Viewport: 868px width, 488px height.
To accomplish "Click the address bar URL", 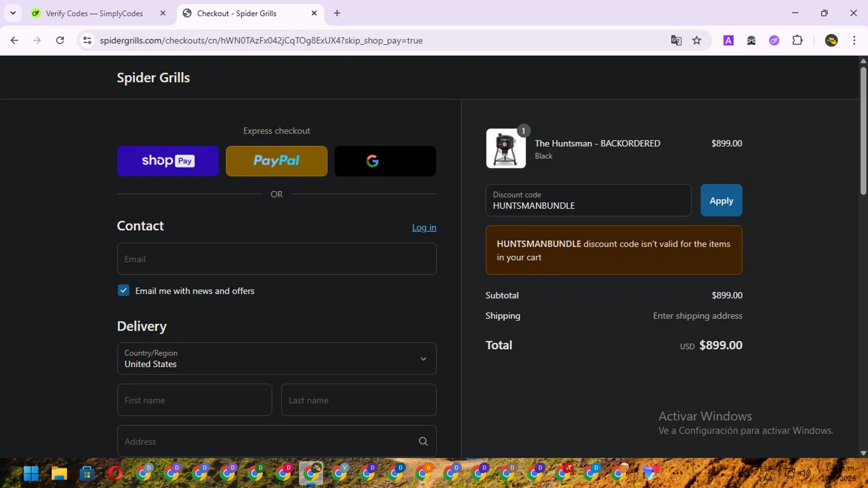I will coord(261,41).
